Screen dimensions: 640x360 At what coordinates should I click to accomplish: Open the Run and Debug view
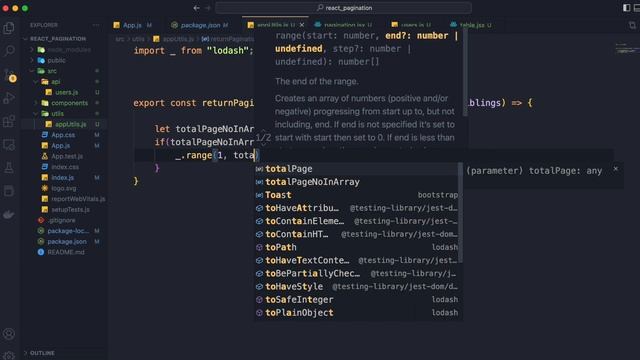[x=9, y=98]
